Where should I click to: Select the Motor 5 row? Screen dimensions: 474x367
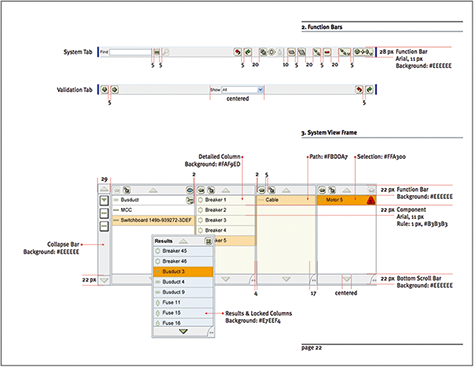(346, 200)
